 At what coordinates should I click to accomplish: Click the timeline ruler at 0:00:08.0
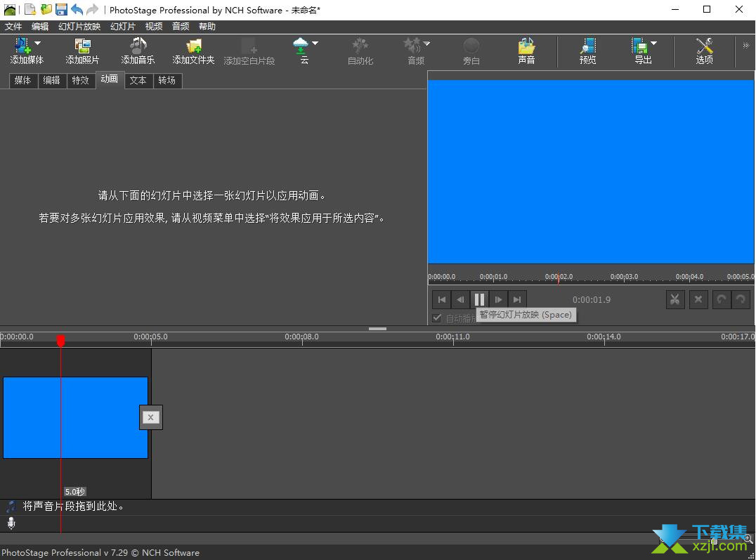pyautogui.click(x=302, y=337)
